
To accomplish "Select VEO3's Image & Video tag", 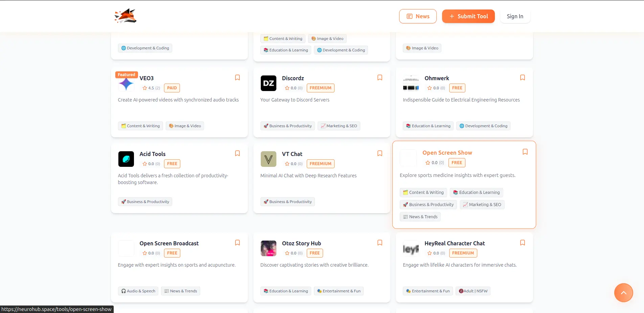I will click(x=185, y=126).
